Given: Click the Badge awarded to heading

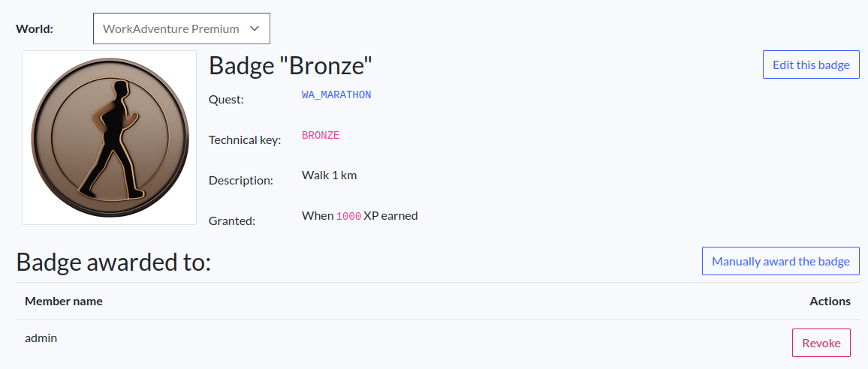Looking at the screenshot, I should pyautogui.click(x=113, y=262).
